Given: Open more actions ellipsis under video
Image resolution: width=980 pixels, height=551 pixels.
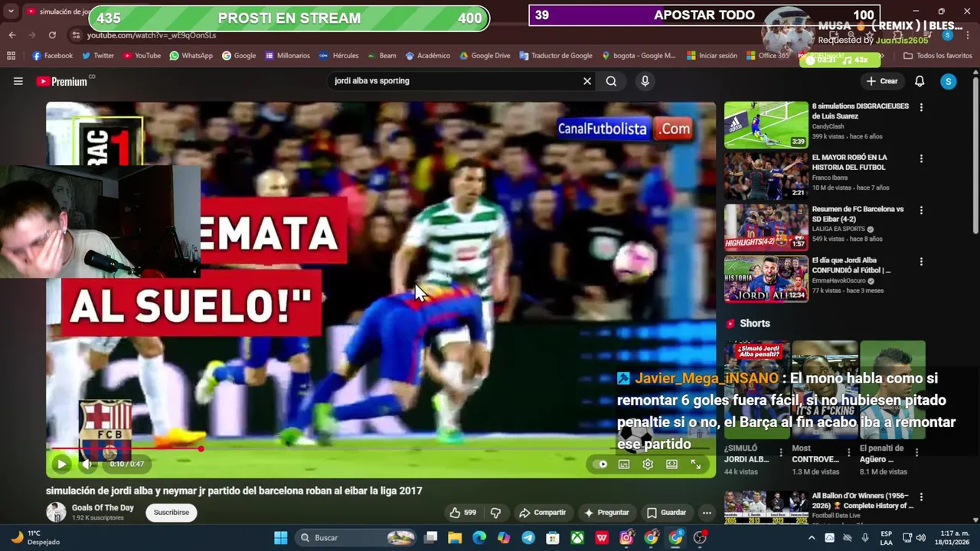Looking at the screenshot, I should [x=707, y=513].
